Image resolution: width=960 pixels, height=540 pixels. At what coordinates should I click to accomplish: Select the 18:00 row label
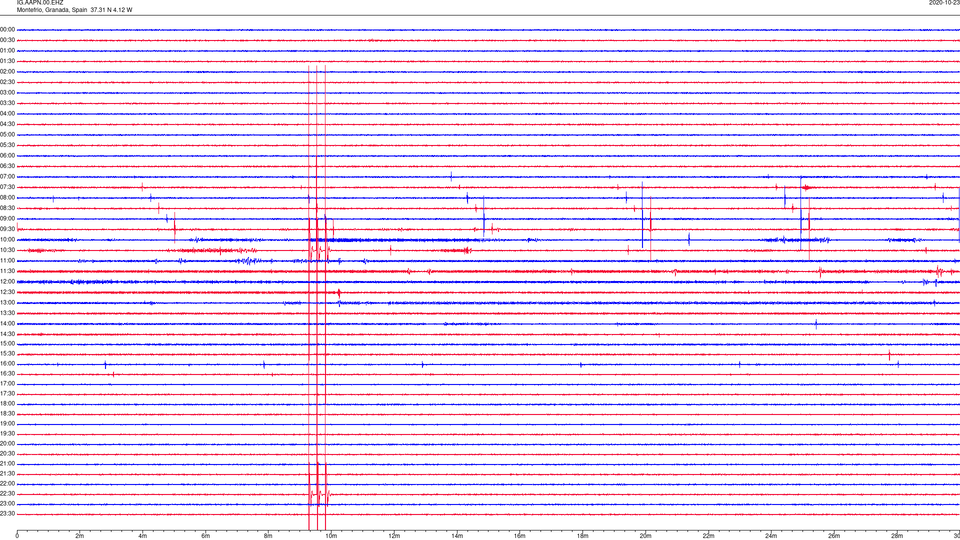[7, 404]
